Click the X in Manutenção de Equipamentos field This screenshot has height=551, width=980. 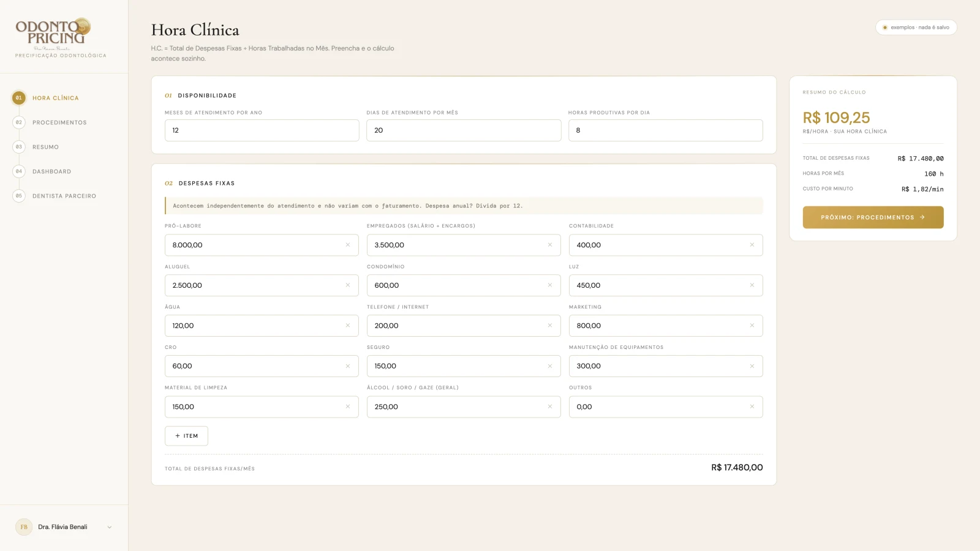point(752,366)
